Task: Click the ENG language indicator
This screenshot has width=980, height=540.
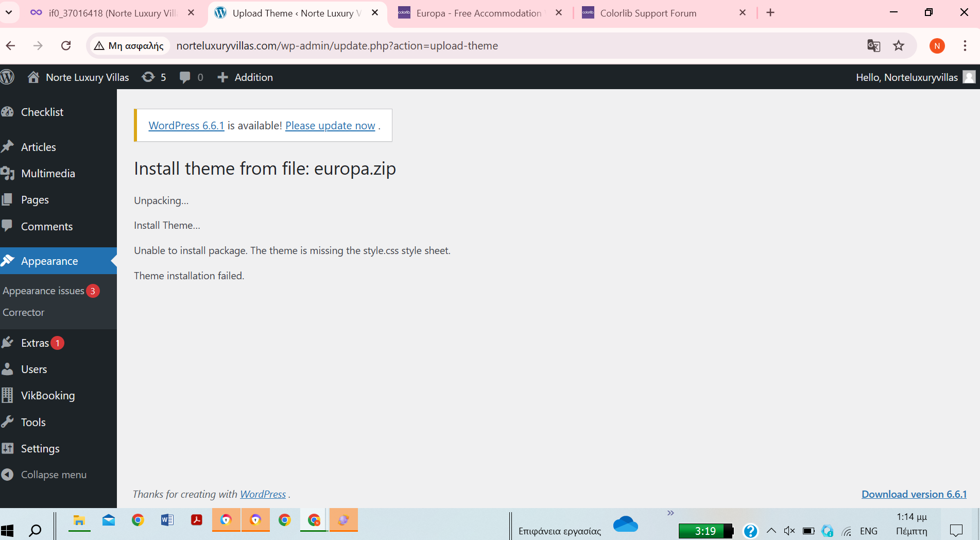Action: 869,531
